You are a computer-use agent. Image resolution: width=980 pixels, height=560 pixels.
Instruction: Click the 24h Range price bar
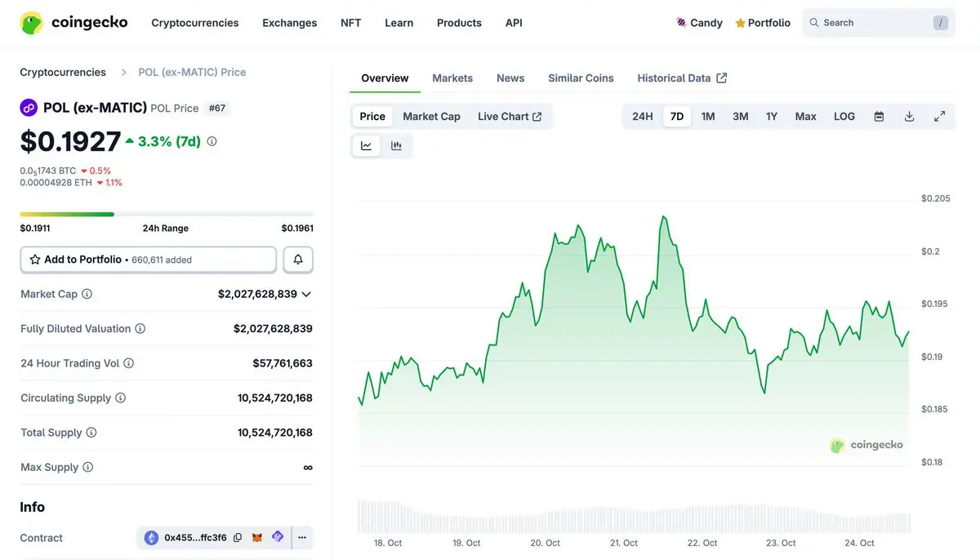point(167,215)
